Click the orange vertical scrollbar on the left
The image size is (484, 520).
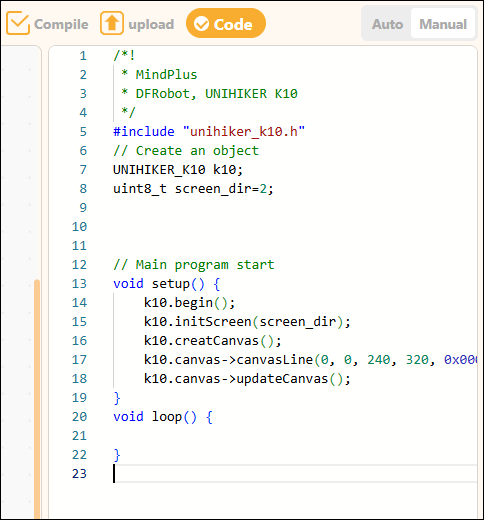point(37,398)
